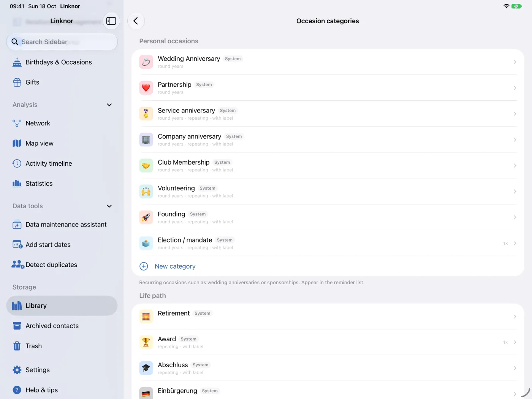Image resolution: width=532 pixels, height=399 pixels.
Task: Open Data maintenance assistant
Action: coord(62,225)
